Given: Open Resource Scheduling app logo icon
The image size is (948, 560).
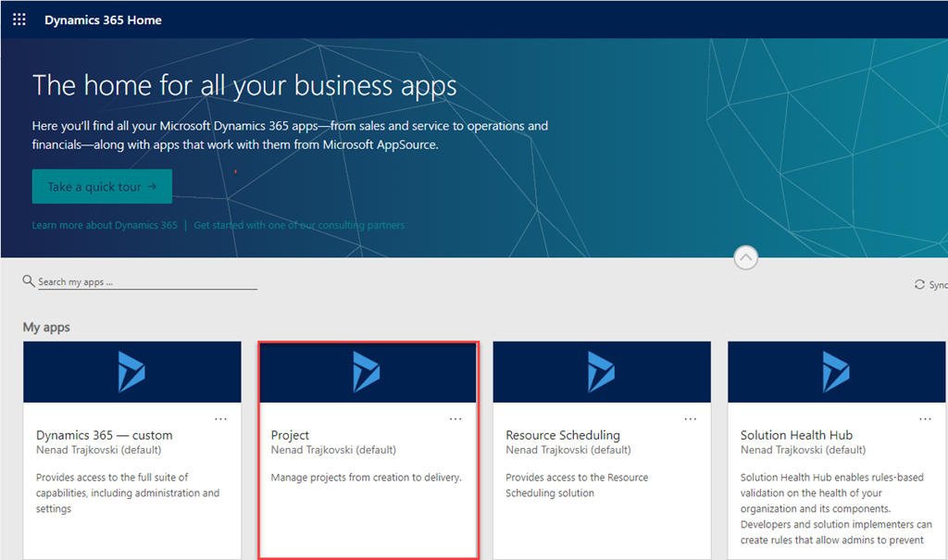Looking at the screenshot, I should coord(602,372).
